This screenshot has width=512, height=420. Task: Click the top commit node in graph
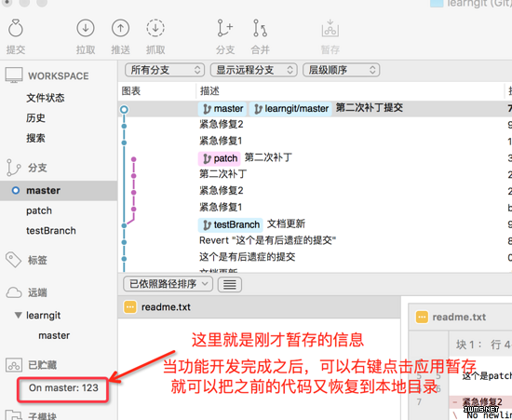(124, 109)
